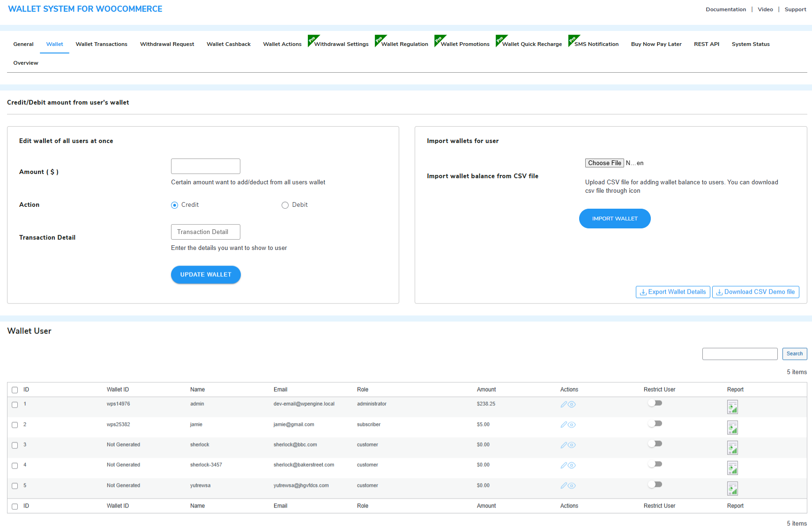
Task: Open Wallet Regulation pro tab
Action: click(x=405, y=44)
